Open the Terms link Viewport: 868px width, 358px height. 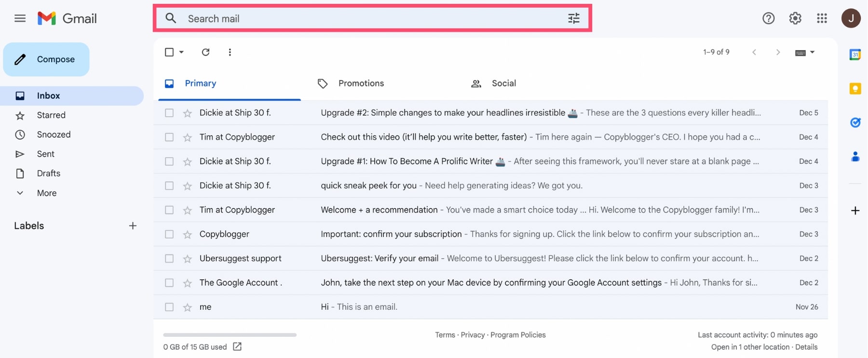tap(445, 335)
